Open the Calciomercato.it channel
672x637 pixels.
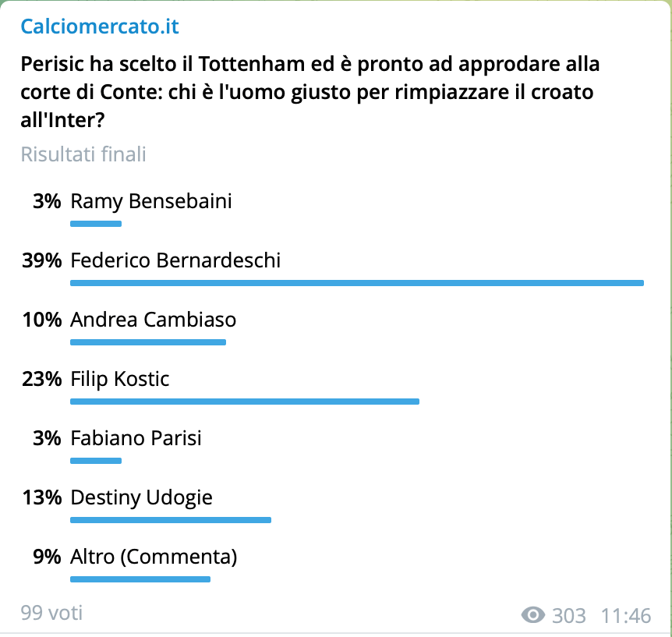[100, 27]
